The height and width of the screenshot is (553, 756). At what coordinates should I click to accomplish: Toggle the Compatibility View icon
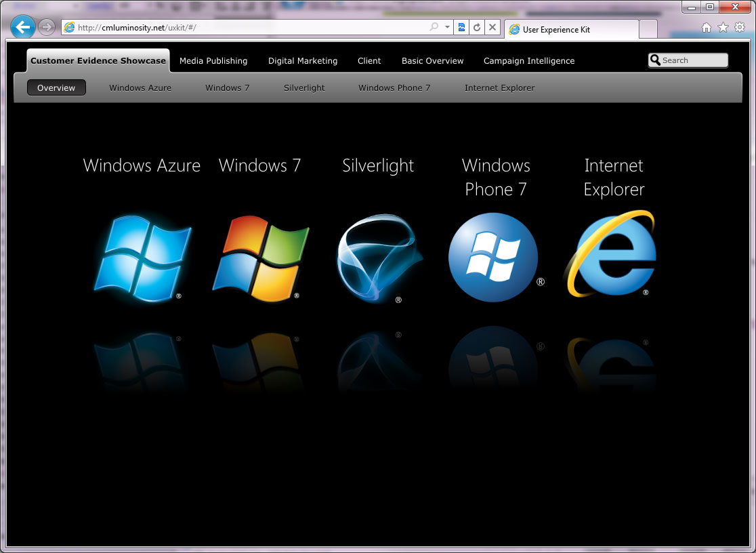tap(462, 27)
